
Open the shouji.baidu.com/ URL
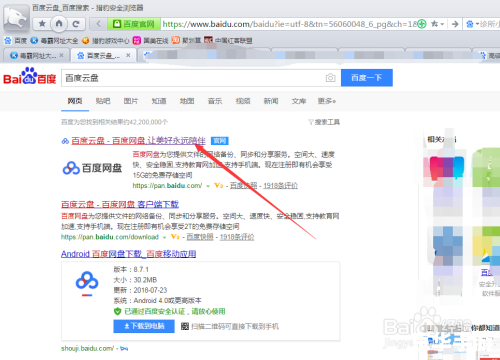88,348
